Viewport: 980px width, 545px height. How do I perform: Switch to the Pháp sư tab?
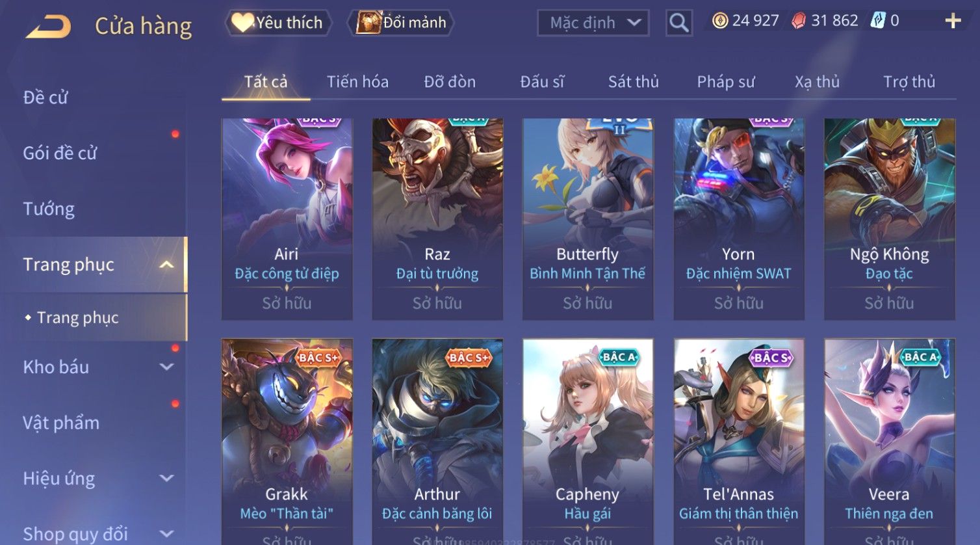726,82
